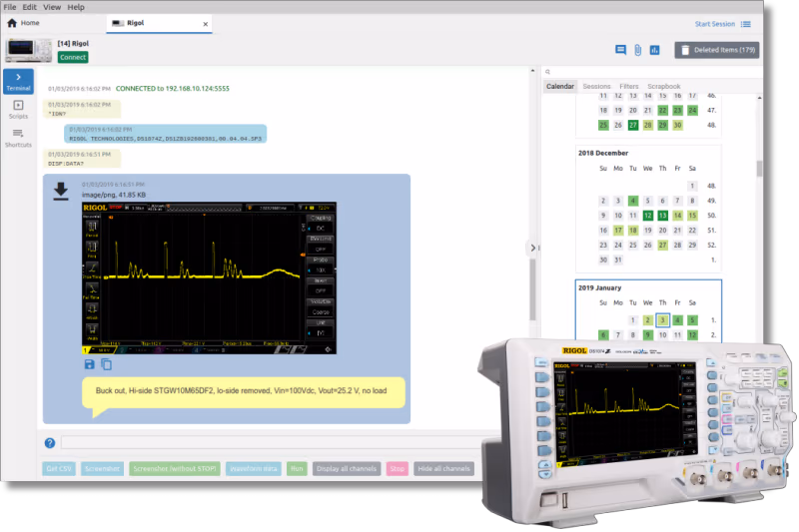Click the Start Session link
Image resolution: width=799 pixels, height=532 pixels.
click(x=714, y=24)
